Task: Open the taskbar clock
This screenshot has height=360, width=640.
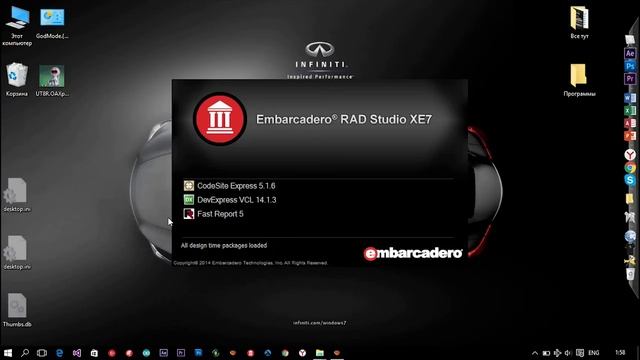Action: coord(620,353)
